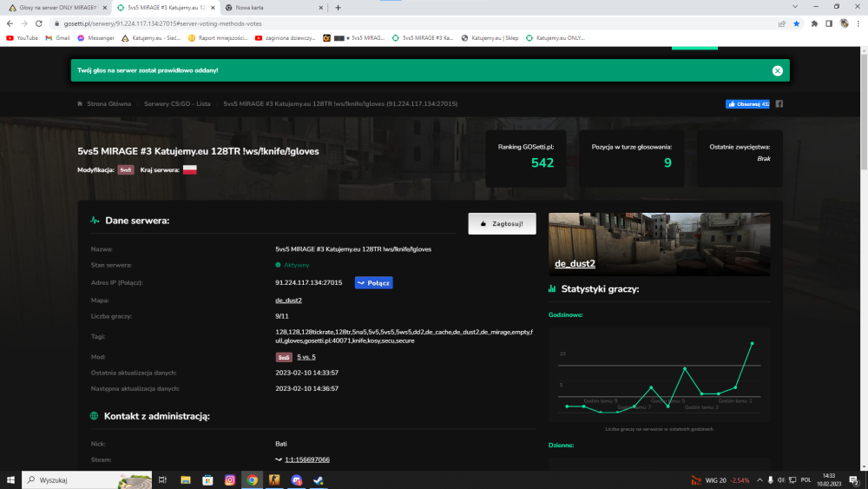Open the Windows Start menu
The width and height of the screenshot is (868, 489).
[10, 479]
